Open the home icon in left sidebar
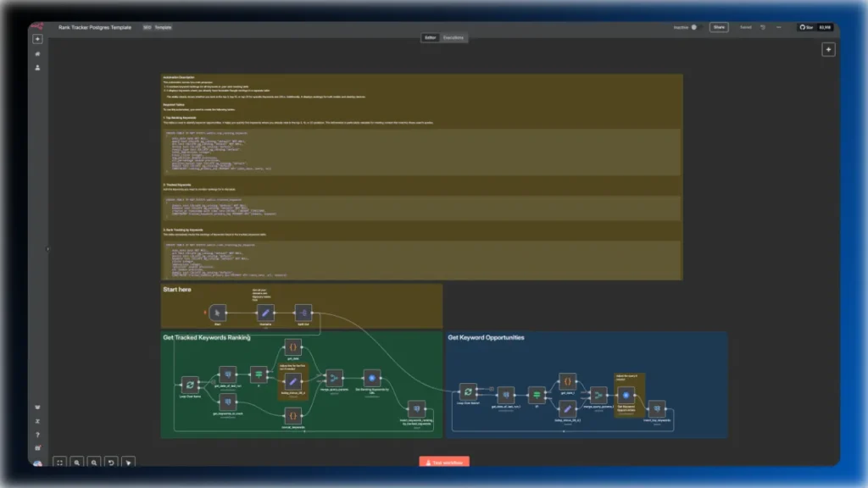The height and width of the screenshot is (488, 868). (37, 54)
